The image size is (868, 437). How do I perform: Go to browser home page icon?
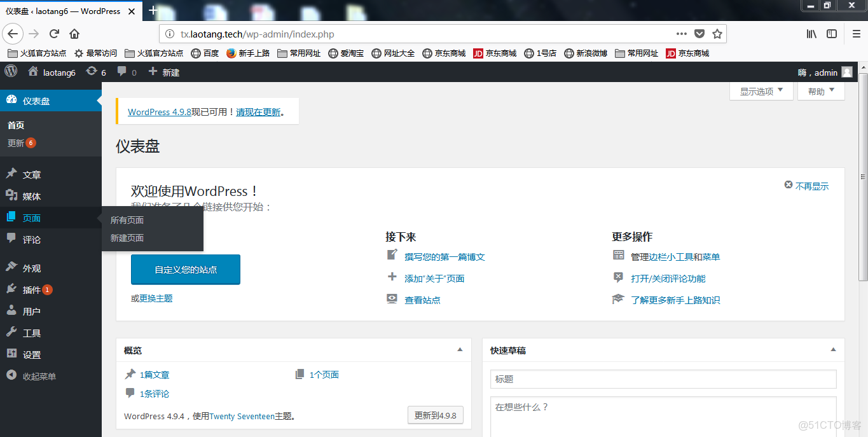coord(74,34)
